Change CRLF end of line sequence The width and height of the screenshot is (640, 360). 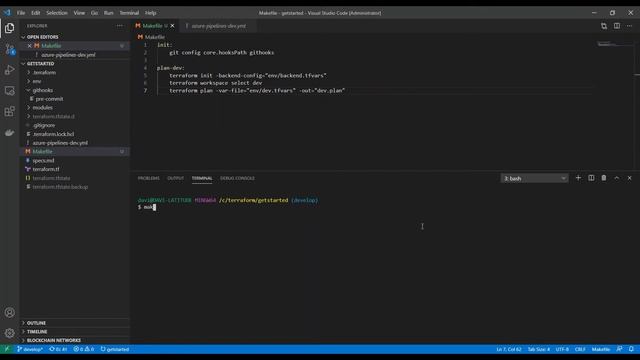(x=580, y=349)
